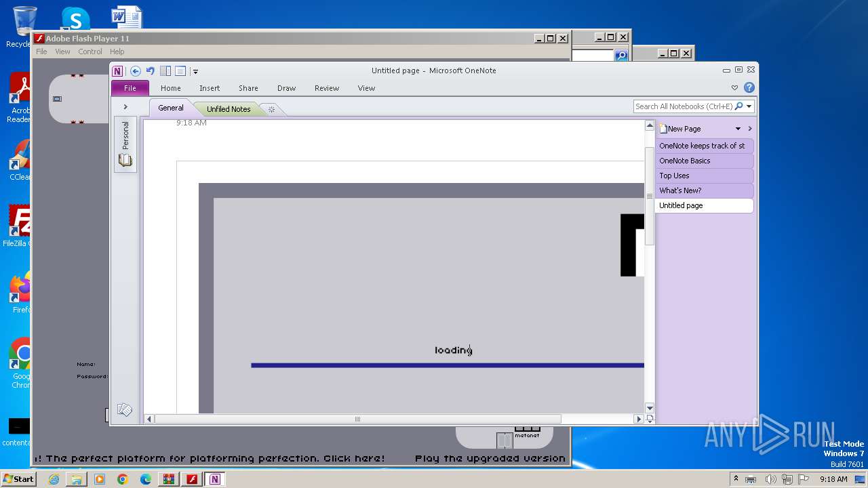The width and height of the screenshot is (868, 488).
Task: Expand the OneNote ribbon with the chevron
Action: coord(734,88)
